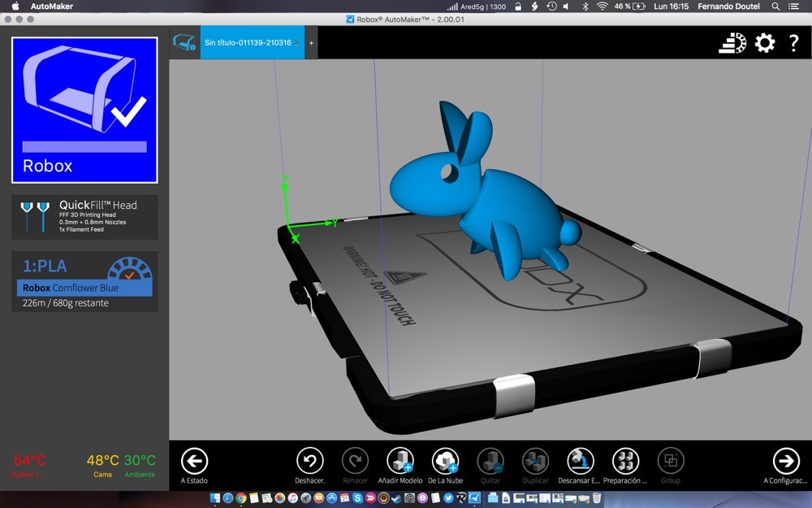
Task: Open Twitter from the dock
Action: [448, 498]
